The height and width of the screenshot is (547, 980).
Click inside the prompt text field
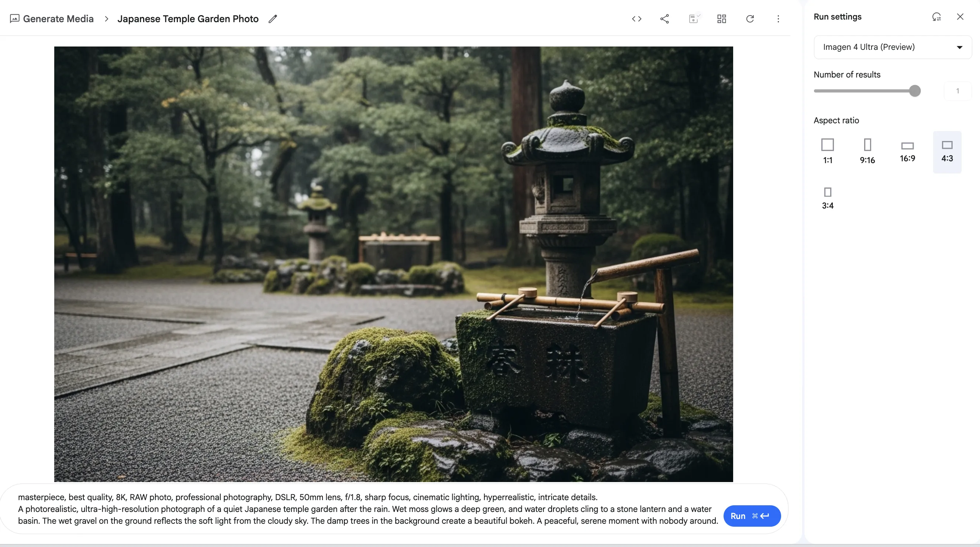point(342,509)
